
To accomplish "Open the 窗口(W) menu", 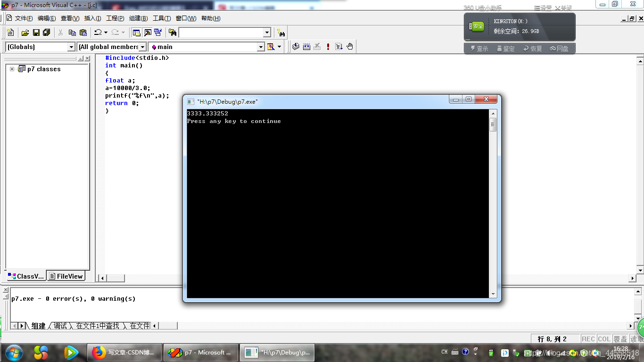I will [x=186, y=18].
